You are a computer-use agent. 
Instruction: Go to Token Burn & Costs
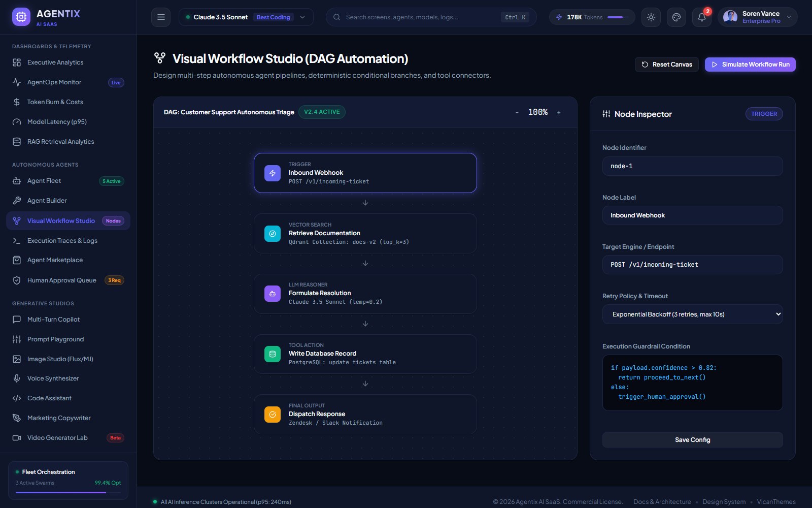coord(68,102)
